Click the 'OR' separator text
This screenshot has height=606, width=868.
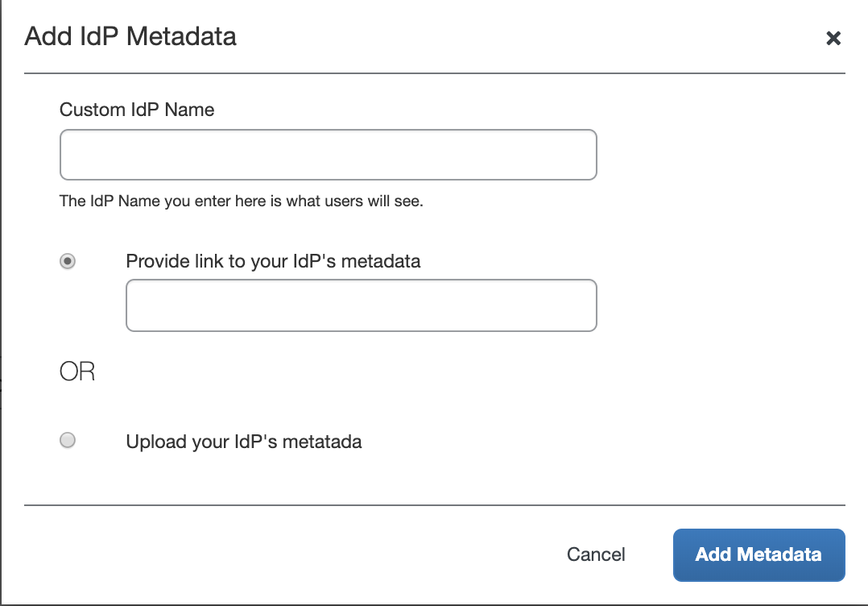[77, 371]
